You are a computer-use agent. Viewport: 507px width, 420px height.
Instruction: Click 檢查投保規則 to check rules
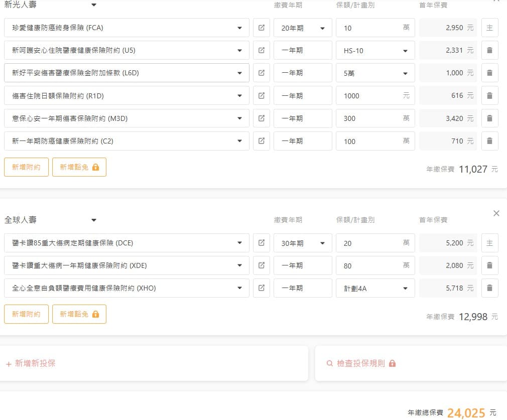pos(360,363)
